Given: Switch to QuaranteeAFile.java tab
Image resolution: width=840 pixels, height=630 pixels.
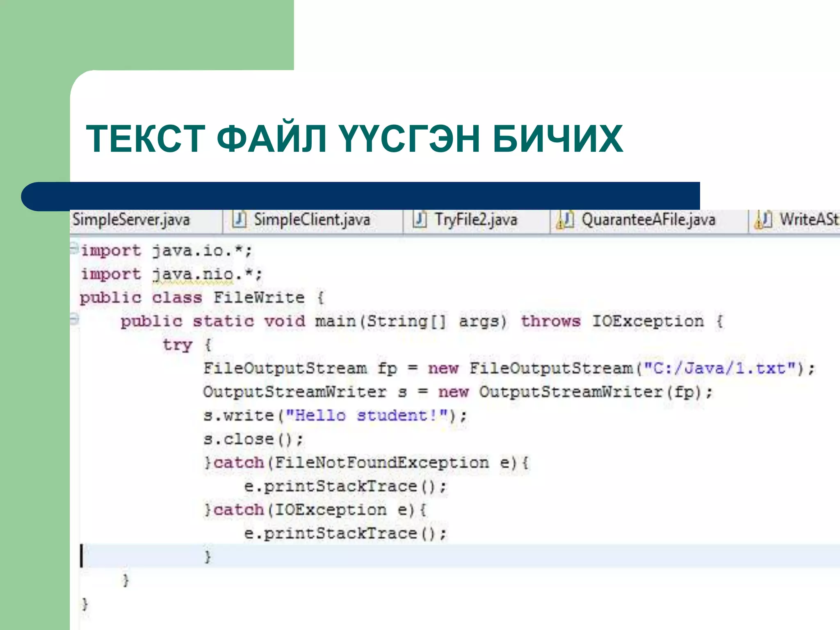Looking at the screenshot, I should [649, 221].
